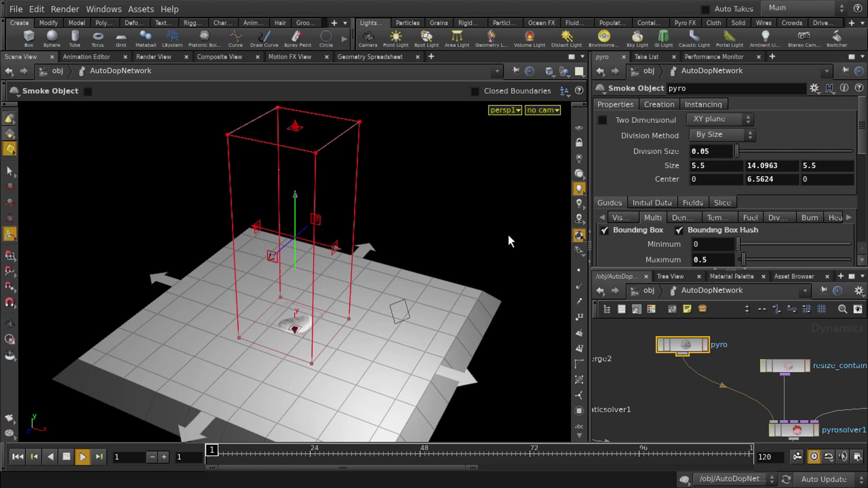Select the Box shelf tool

[x=29, y=38]
